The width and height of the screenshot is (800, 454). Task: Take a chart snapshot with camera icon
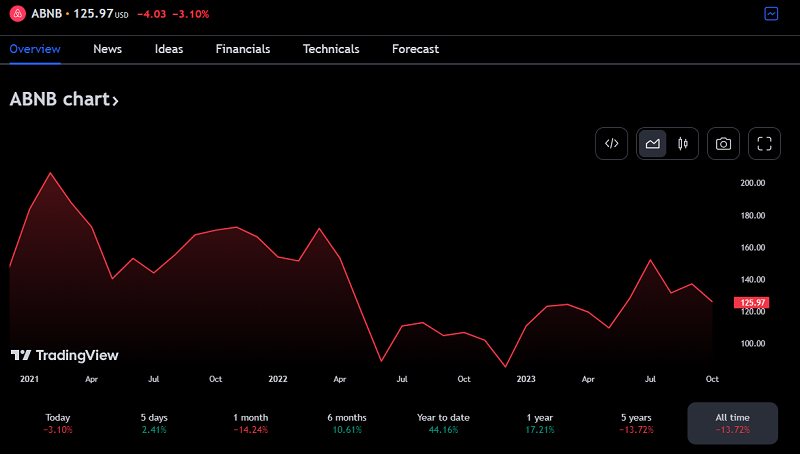click(x=723, y=143)
